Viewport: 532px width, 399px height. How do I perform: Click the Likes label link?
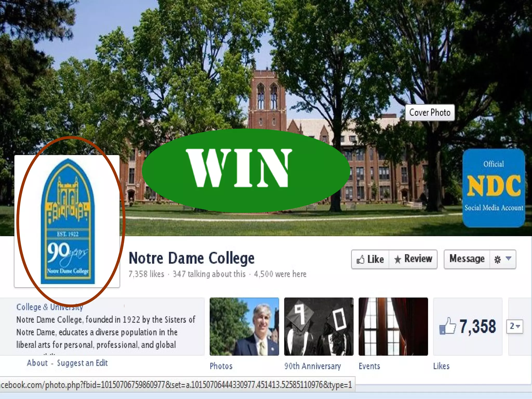(441, 366)
